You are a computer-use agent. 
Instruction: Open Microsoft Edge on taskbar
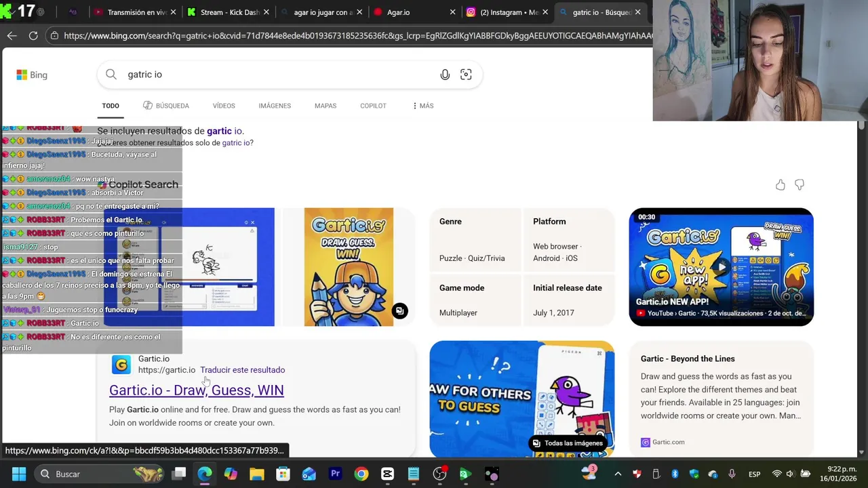205,474
